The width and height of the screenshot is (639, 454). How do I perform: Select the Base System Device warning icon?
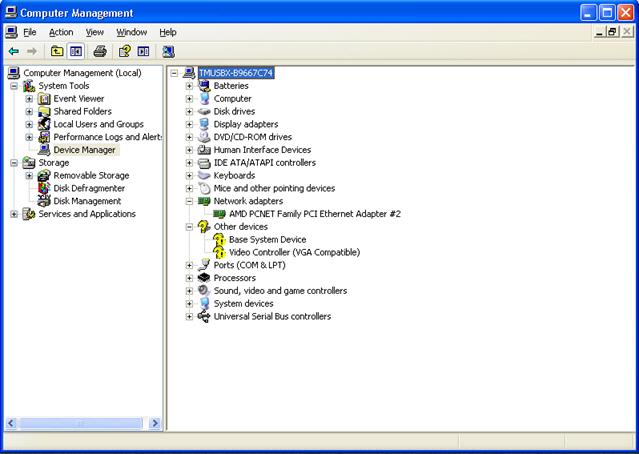[x=220, y=240]
